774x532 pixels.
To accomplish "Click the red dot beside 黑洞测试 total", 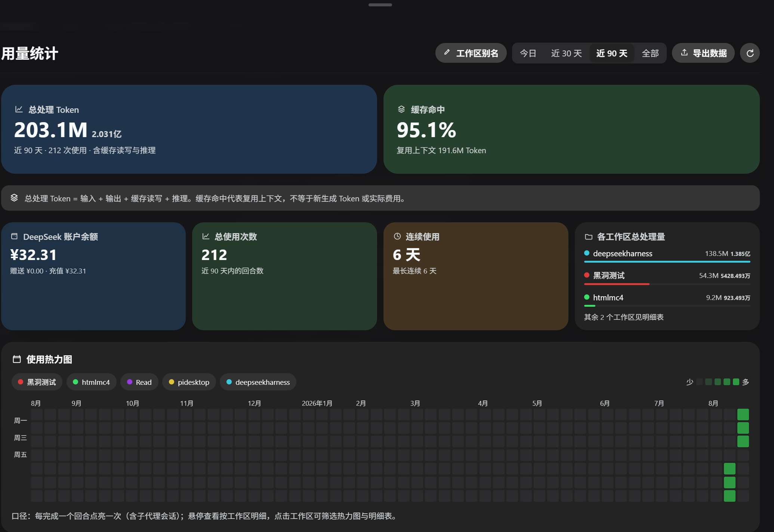I will 587,275.
